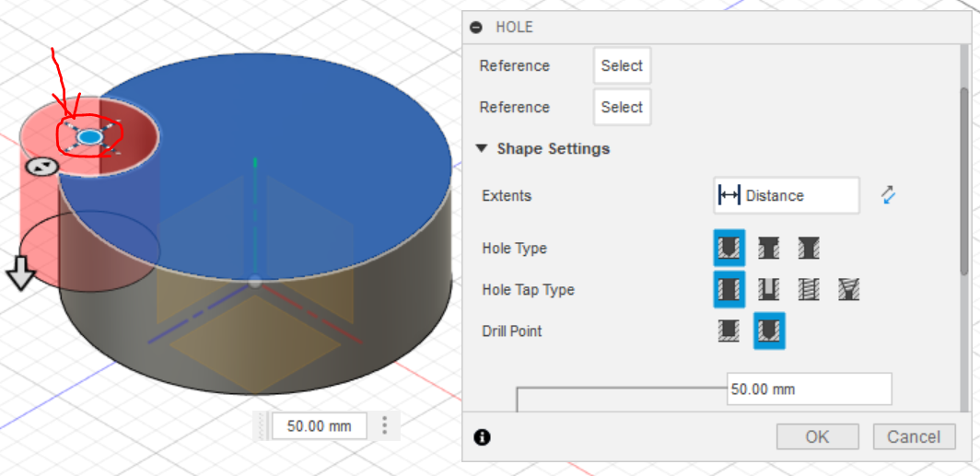Select the Tapped hole tap type

808,289
